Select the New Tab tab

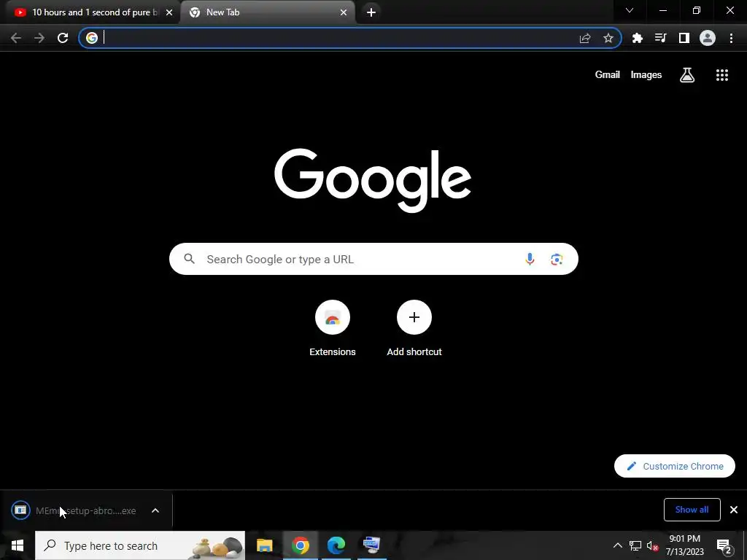tap(267, 12)
